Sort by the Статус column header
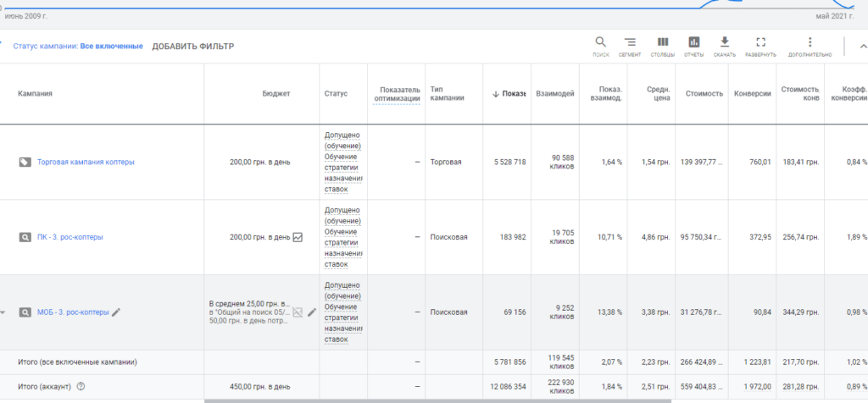This screenshot has width=868, height=403. pos(336,93)
